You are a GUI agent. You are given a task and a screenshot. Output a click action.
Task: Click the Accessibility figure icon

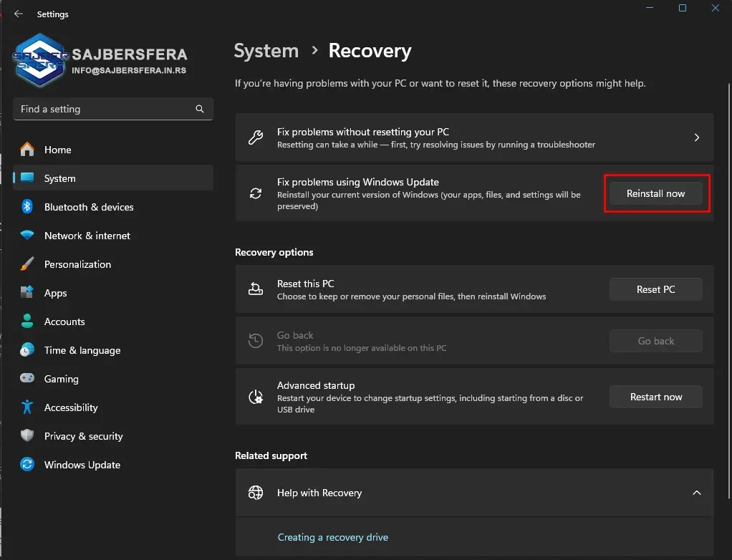(x=27, y=407)
